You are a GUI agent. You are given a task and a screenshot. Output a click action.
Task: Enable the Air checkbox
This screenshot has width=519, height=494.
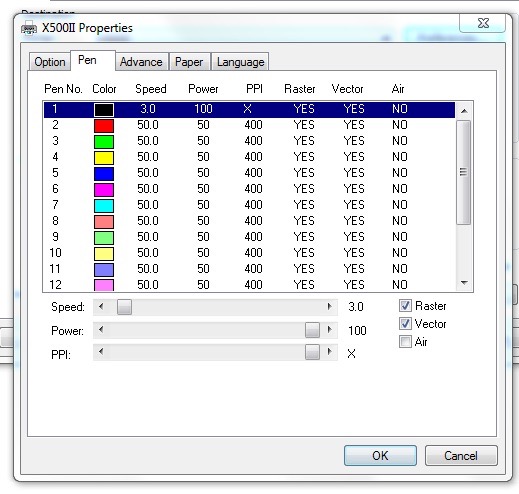pos(405,342)
